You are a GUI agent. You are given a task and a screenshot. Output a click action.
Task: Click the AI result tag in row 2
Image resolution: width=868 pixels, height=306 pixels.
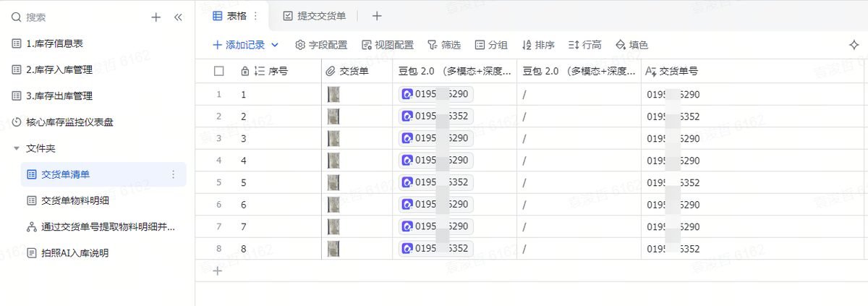point(435,116)
